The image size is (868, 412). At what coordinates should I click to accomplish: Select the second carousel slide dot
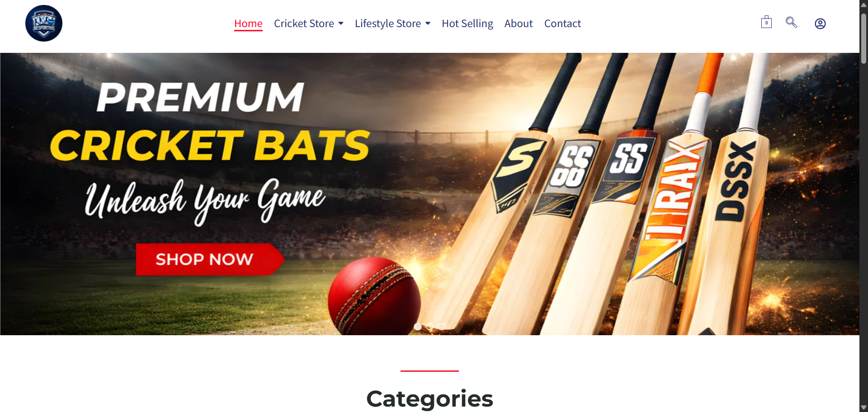429,327
